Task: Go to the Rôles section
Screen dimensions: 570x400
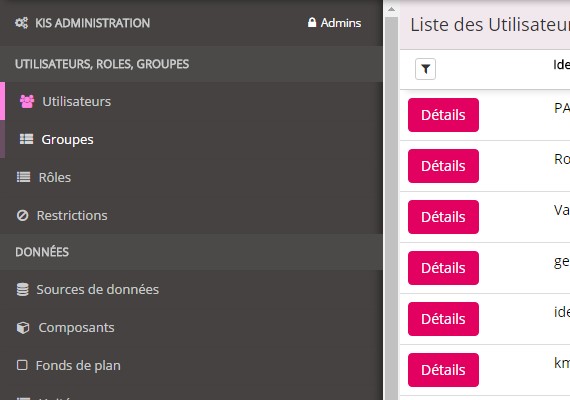Action: [x=55, y=177]
